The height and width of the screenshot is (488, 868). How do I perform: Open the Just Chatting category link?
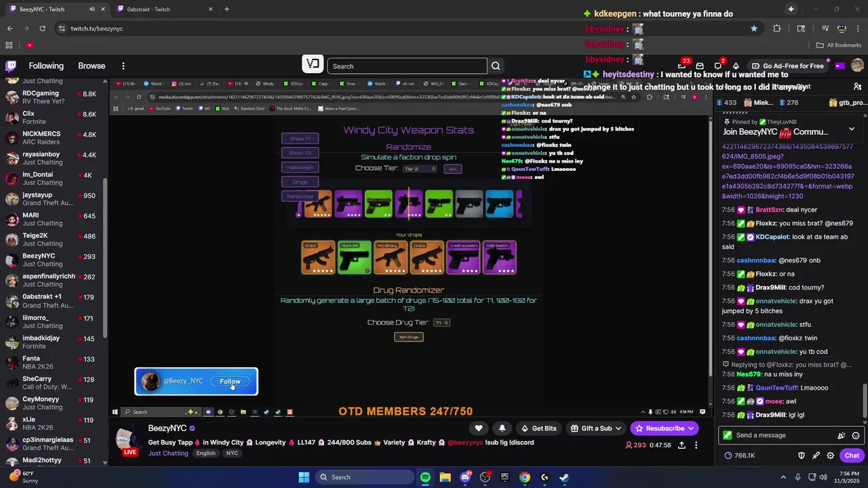coord(168,453)
